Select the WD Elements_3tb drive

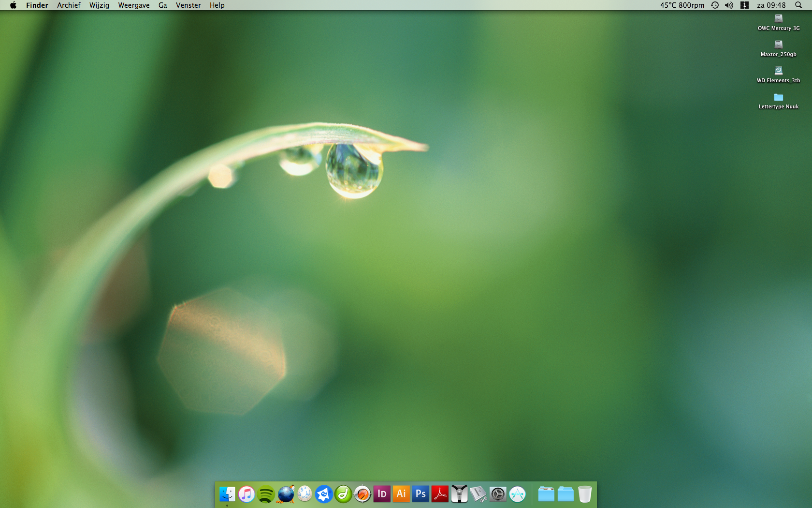[779, 75]
